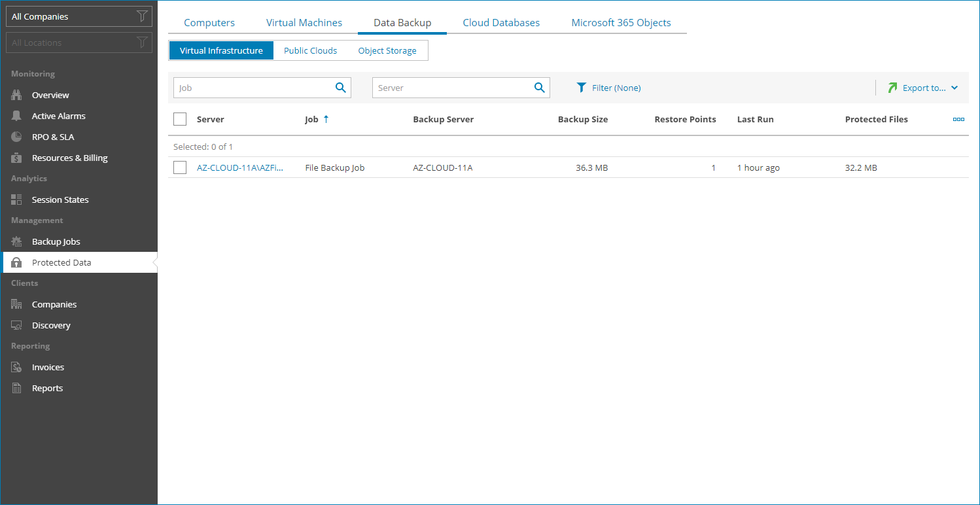The image size is (980, 505).
Task: Switch to the Object Storage sub-tab
Action: coord(388,50)
